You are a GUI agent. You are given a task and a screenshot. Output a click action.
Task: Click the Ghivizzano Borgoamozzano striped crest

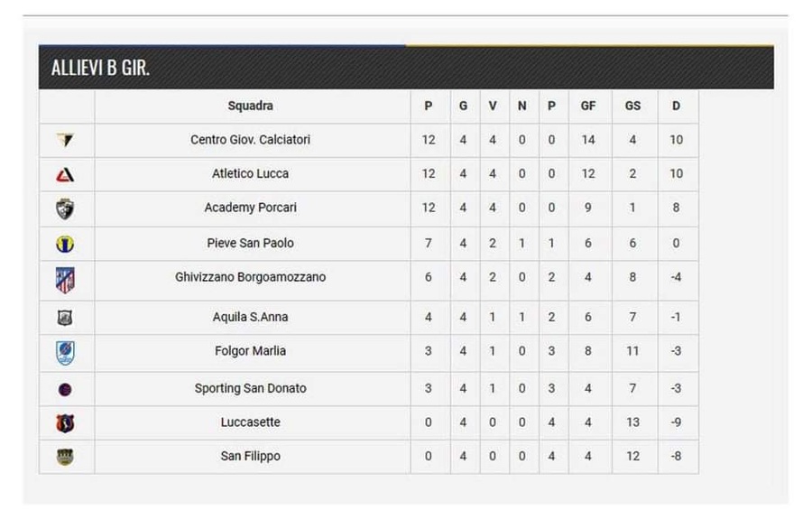[x=65, y=280]
